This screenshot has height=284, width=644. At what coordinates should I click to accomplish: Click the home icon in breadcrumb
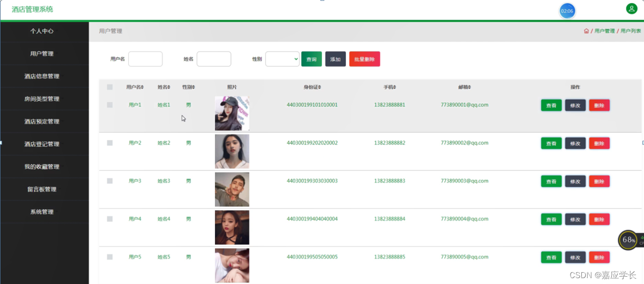click(586, 31)
